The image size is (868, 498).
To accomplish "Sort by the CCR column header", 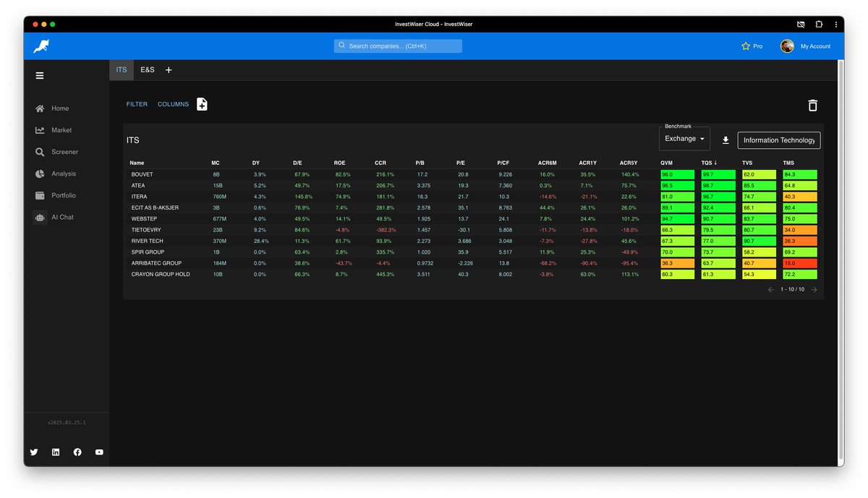I will (380, 163).
